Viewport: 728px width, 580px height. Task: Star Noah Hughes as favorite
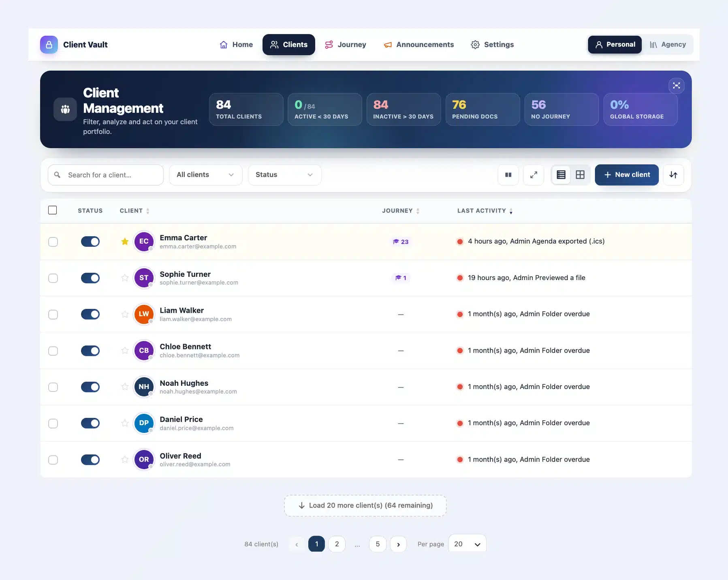[125, 387]
